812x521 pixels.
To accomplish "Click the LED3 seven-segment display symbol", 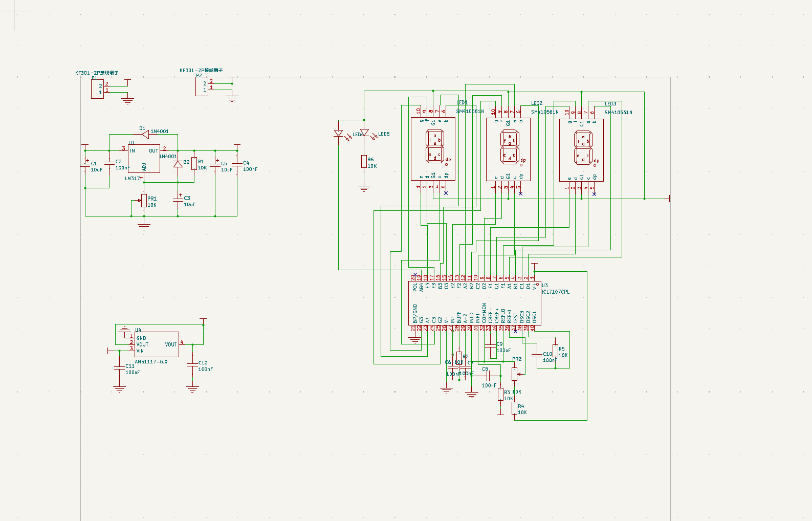I will click(581, 150).
